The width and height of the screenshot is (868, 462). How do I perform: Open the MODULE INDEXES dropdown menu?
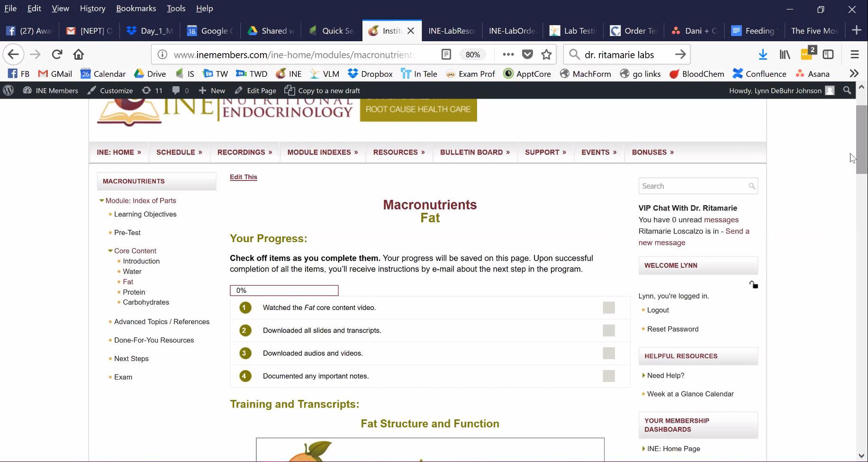pos(322,152)
